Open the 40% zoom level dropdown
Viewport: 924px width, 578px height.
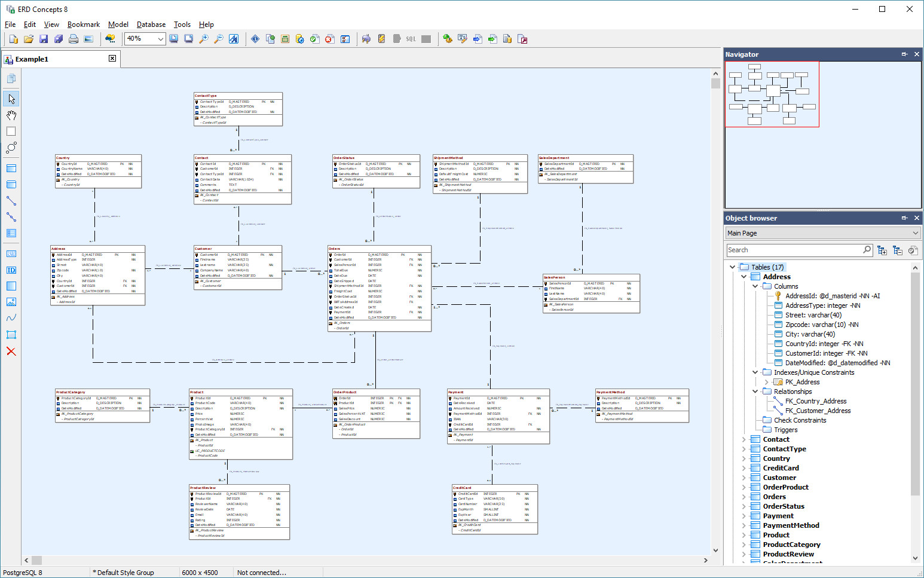pyautogui.click(x=160, y=39)
